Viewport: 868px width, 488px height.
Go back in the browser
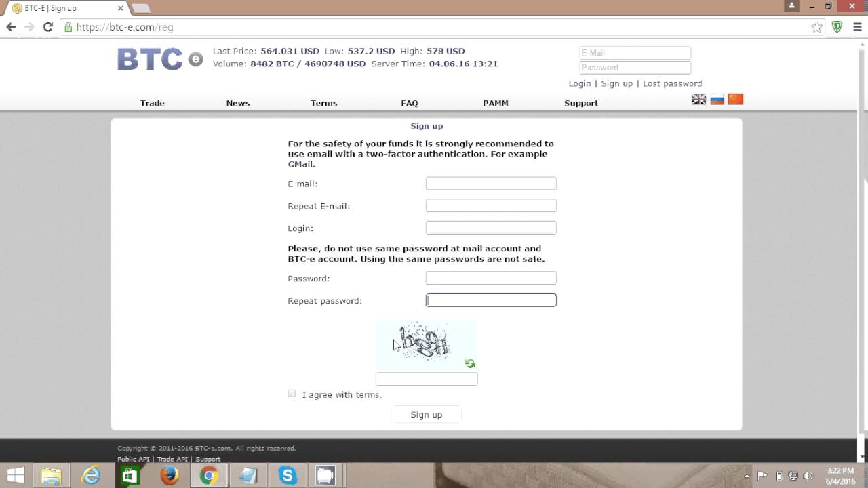coord(11,27)
